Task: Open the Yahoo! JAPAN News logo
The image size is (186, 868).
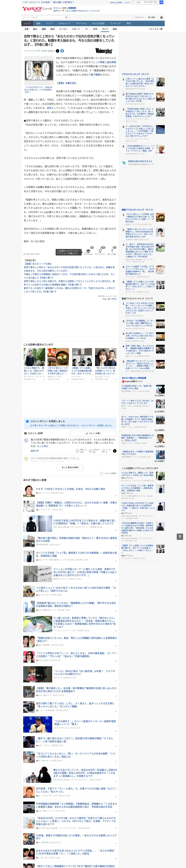Action: tap(37, 9)
